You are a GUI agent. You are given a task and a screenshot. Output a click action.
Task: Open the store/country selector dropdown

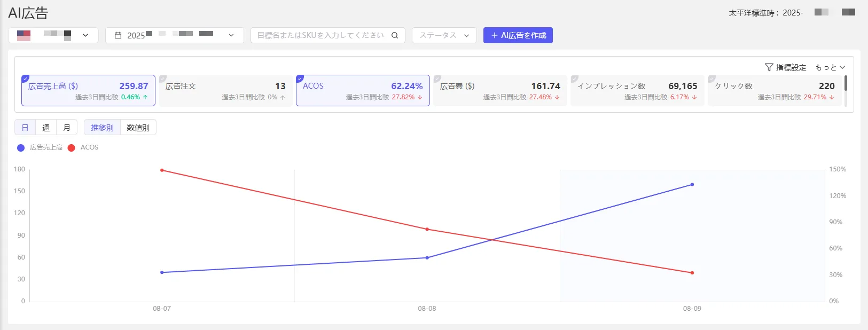53,35
